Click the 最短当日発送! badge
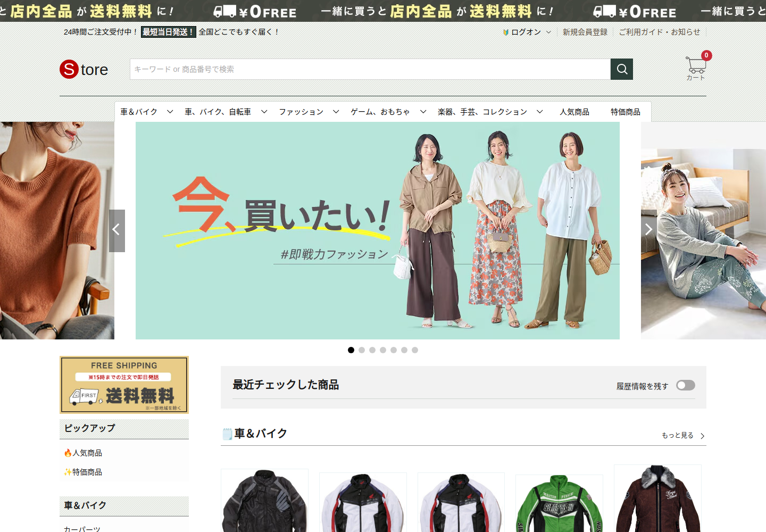This screenshot has height=532, width=766. tap(169, 32)
